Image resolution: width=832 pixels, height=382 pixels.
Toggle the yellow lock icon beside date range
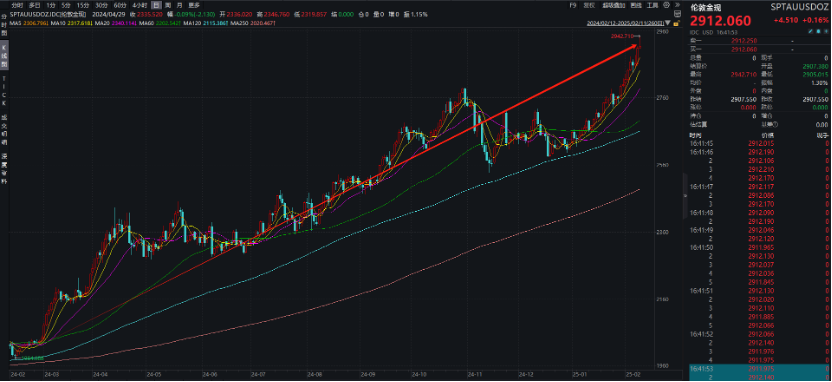tap(677, 23)
